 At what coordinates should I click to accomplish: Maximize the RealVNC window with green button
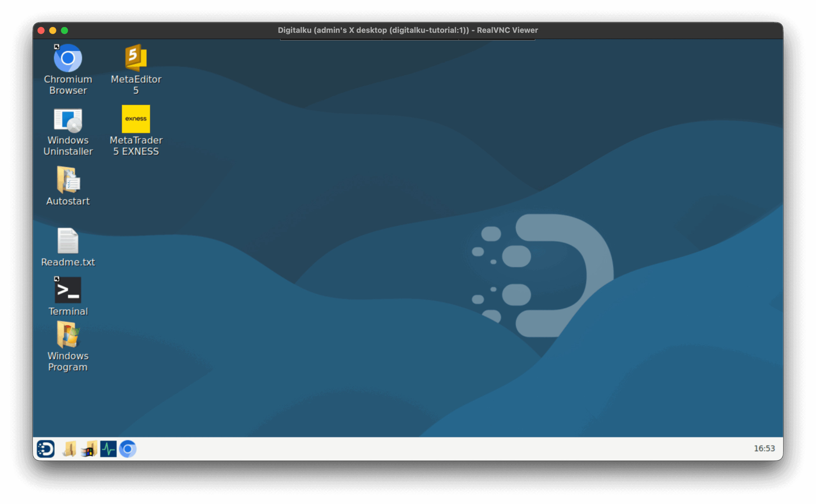[x=65, y=31]
